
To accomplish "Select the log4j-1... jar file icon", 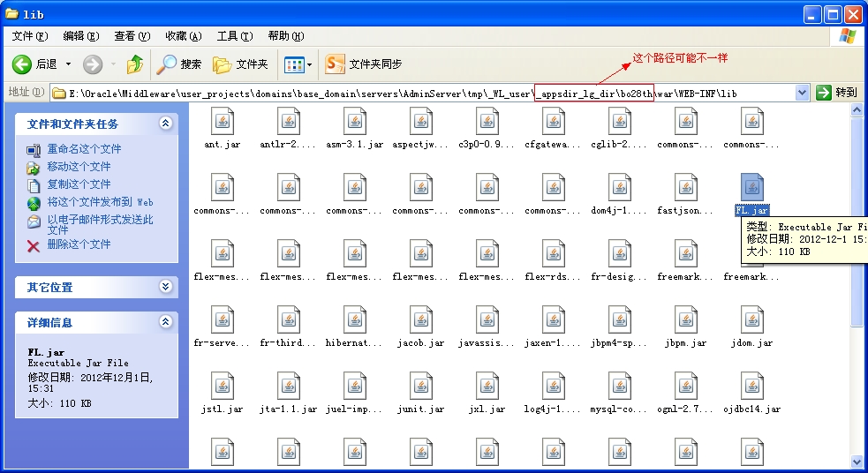I will (x=553, y=386).
